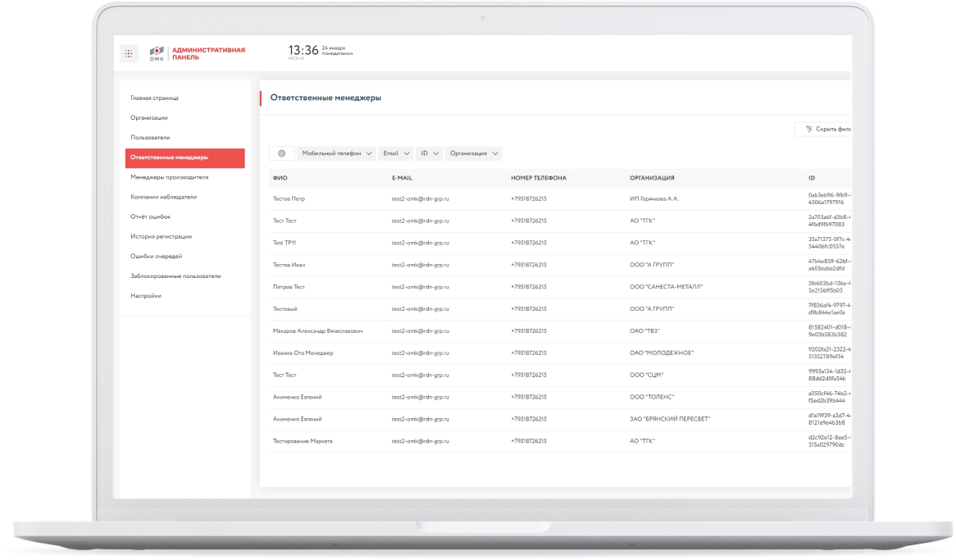Open Менеджеры производителя menu item
This screenshot has height=560, width=956.
(x=170, y=177)
